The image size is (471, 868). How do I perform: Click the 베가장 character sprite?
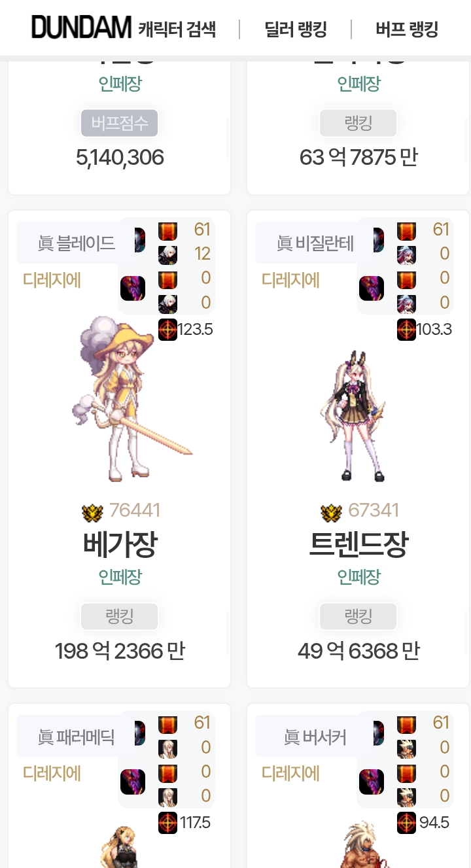pyautogui.click(x=131, y=399)
